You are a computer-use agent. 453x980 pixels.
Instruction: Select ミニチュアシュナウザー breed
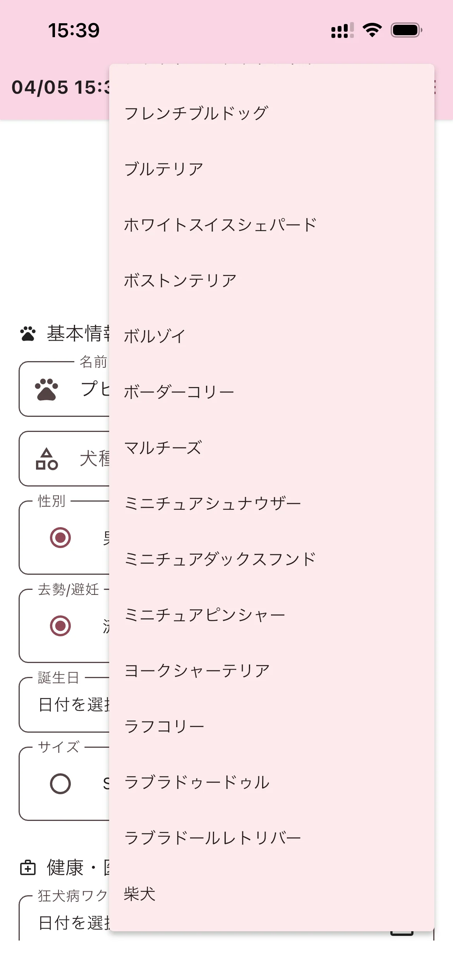coord(212,504)
